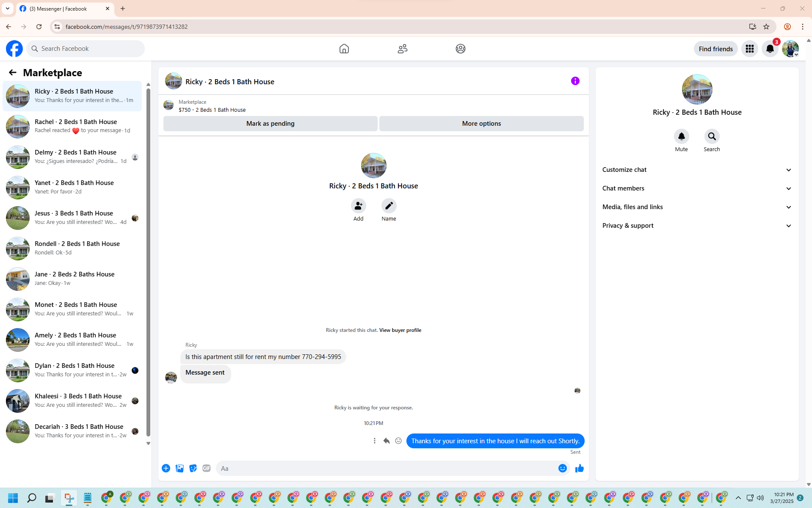The height and width of the screenshot is (508, 812).
Task: Send a thumbs up like
Action: tap(580, 468)
